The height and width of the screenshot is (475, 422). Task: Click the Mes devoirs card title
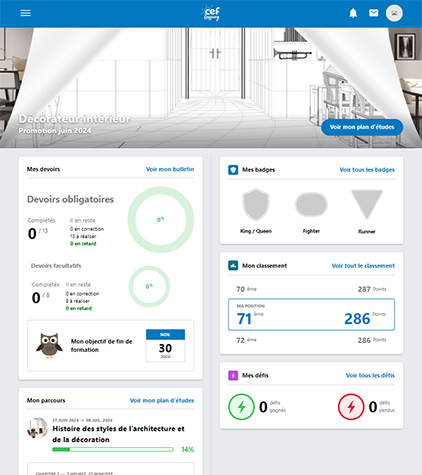point(43,169)
